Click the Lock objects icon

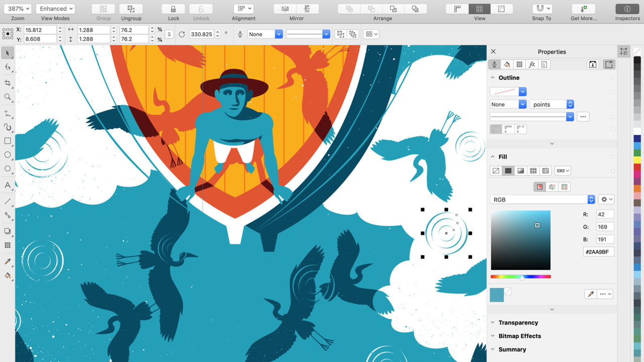pos(174,9)
